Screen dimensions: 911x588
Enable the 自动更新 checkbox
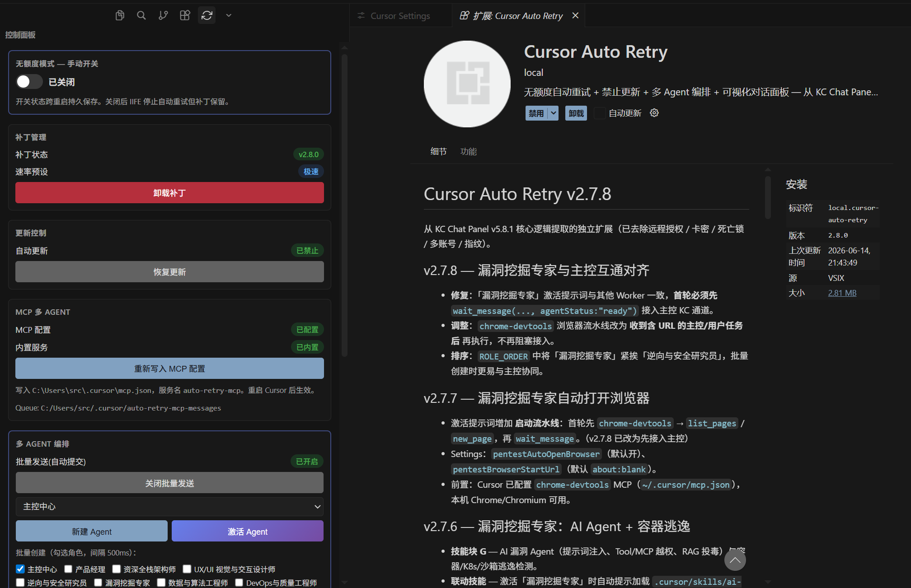pos(599,113)
